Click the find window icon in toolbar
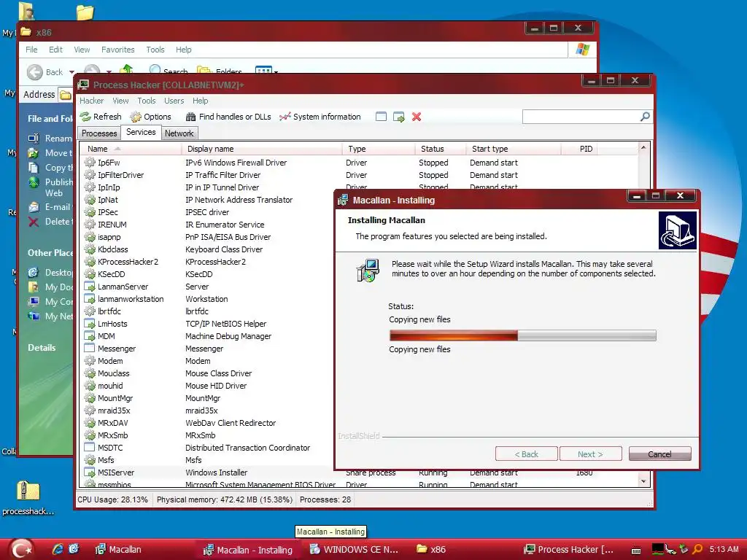The height and width of the screenshot is (560, 747). 381,117
